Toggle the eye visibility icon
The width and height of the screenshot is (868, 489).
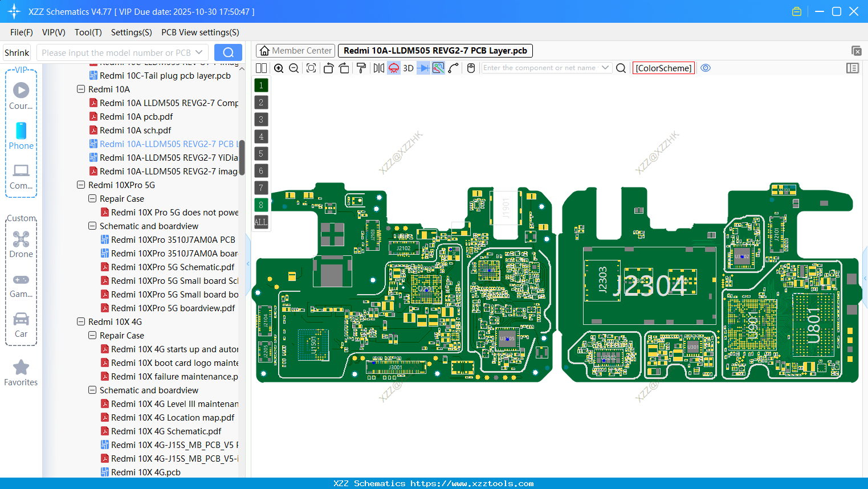(x=706, y=68)
